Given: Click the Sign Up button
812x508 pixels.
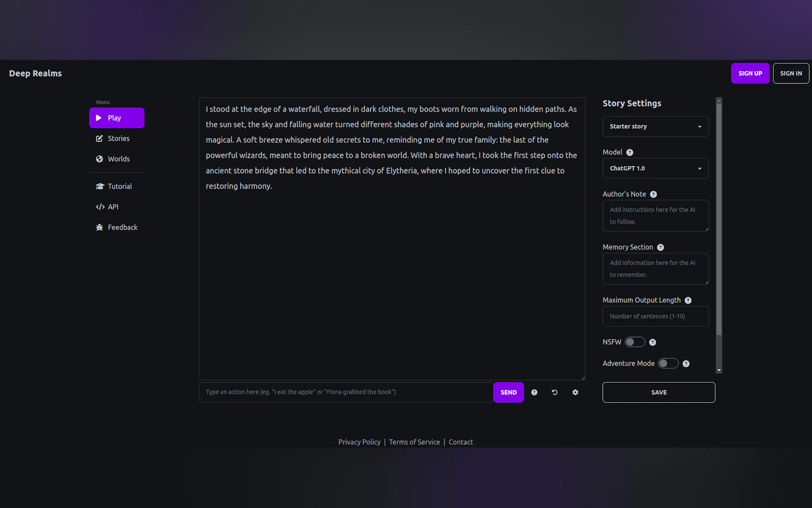Looking at the screenshot, I should pyautogui.click(x=750, y=73).
